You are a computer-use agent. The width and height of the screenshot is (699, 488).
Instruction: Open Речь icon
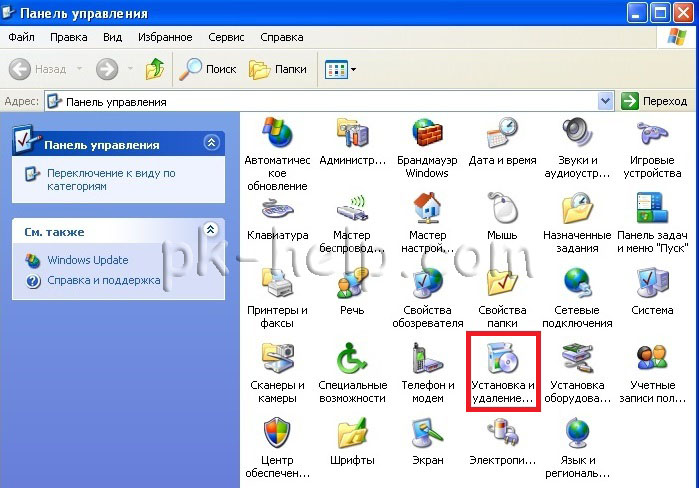pyautogui.click(x=352, y=283)
